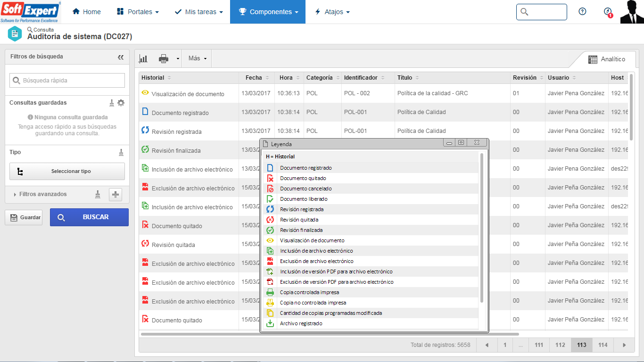Open the Portales menu
Viewport: 644px width, 362px height.
pos(138,12)
